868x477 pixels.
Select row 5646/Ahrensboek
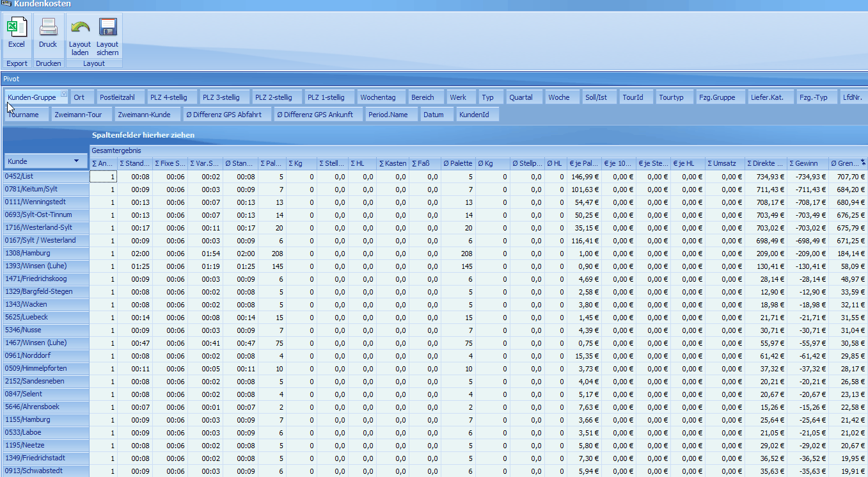click(x=45, y=407)
